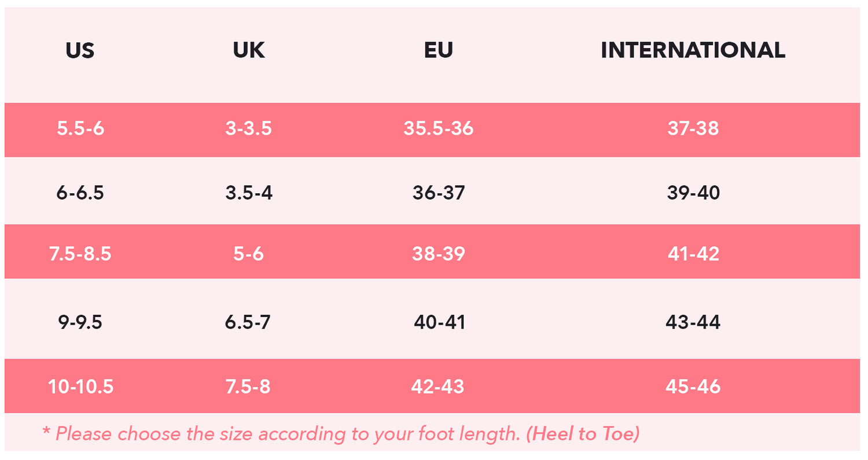Select US size 5.5-6 cell
Viewport: 868px width, 460px height.
click(80, 128)
